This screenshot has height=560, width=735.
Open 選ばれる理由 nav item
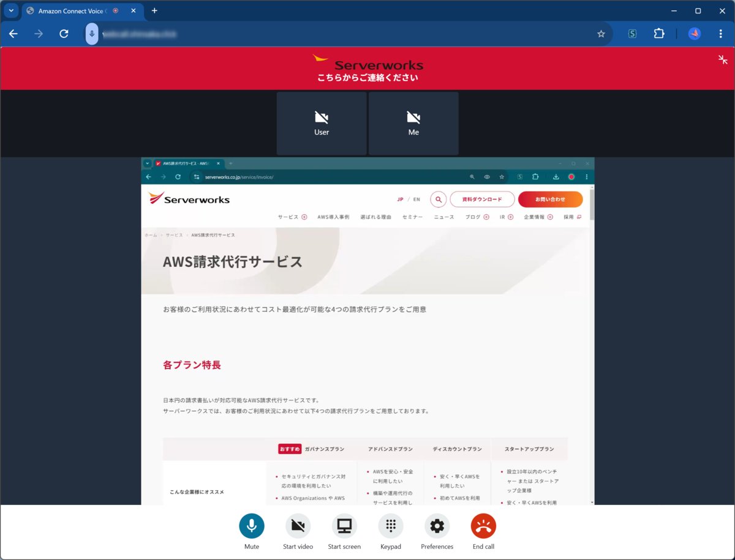375,217
